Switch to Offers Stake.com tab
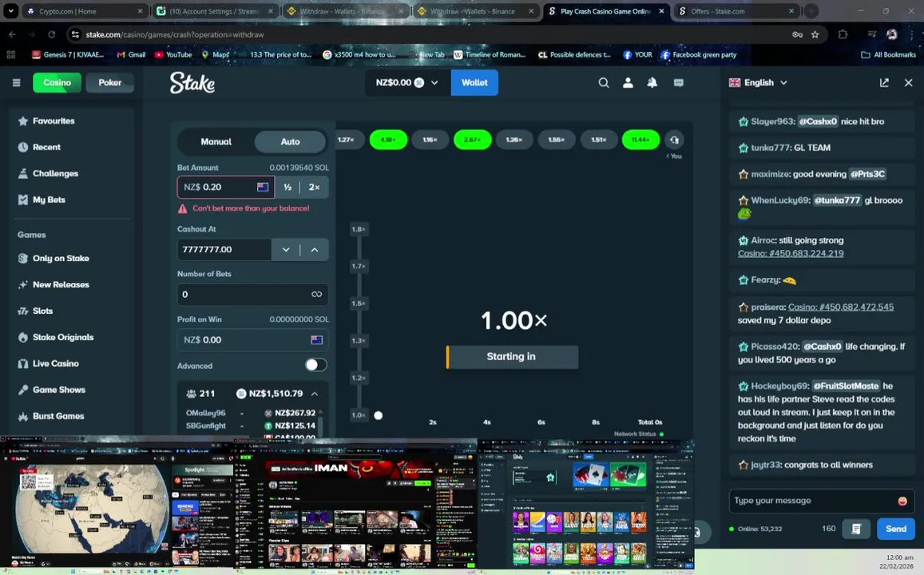This screenshot has width=924, height=575. [734, 11]
